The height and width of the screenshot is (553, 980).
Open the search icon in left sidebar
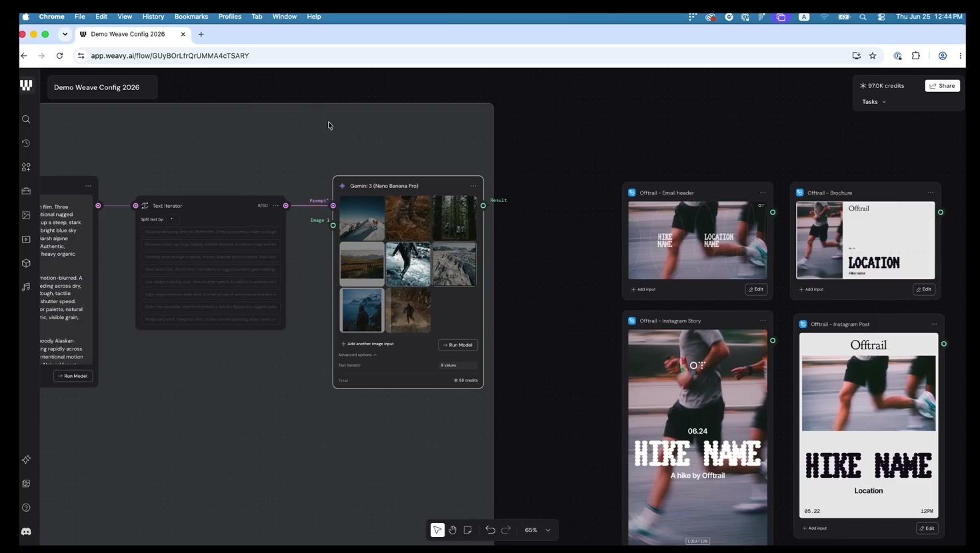pos(26,119)
